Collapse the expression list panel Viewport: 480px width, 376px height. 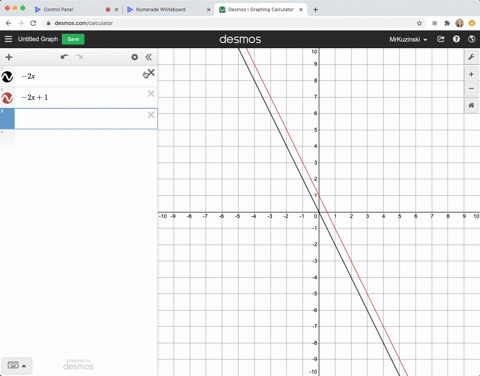point(149,57)
